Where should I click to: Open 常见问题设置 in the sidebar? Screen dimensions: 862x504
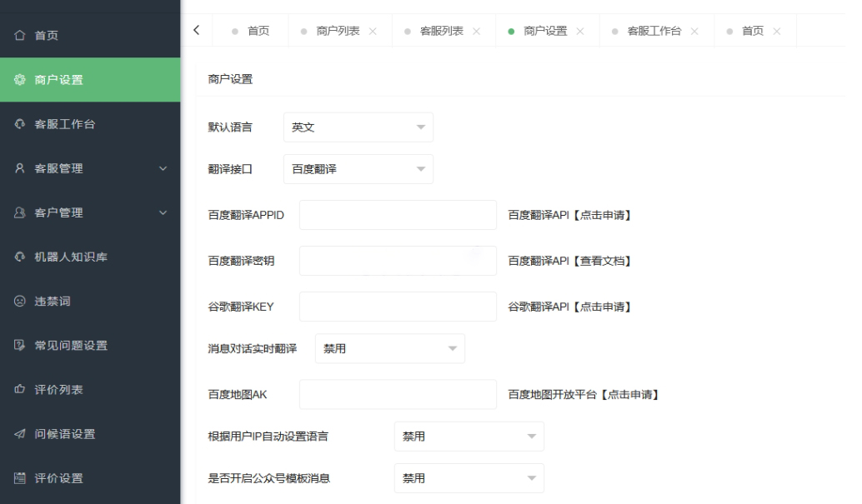point(90,345)
